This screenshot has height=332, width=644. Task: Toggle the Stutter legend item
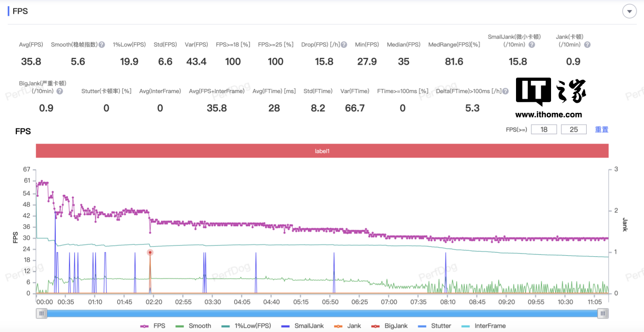[x=434, y=326]
